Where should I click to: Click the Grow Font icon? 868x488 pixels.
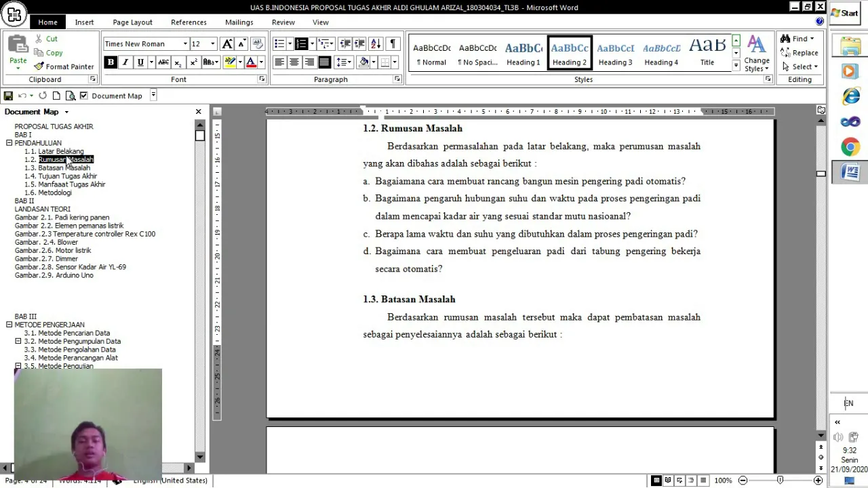pos(227,44)
